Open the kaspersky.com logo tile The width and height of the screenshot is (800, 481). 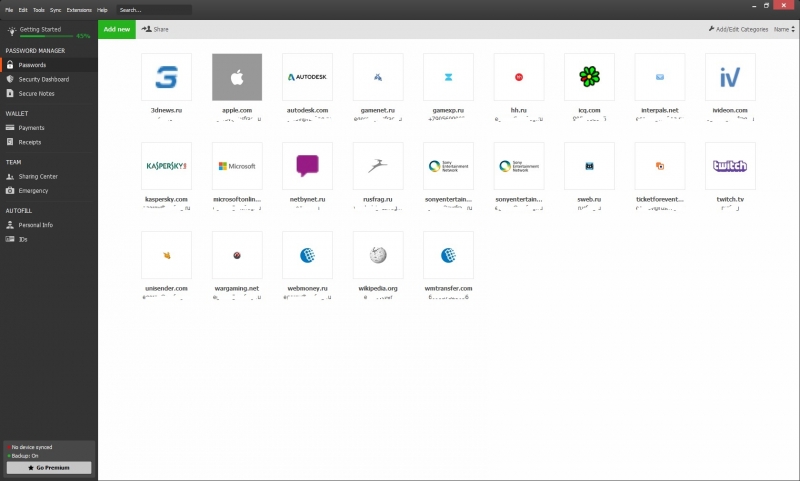(x=166, y=166)
